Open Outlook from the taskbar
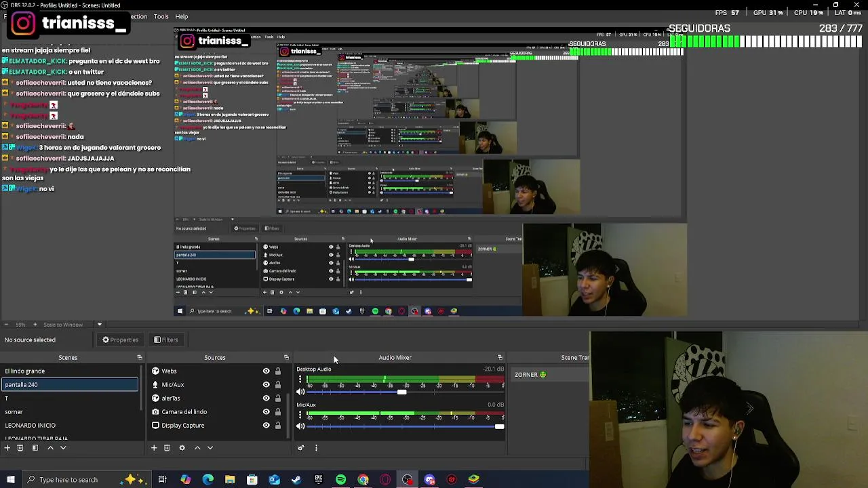This screenshot has height=488, width=868. pos(274,480)
